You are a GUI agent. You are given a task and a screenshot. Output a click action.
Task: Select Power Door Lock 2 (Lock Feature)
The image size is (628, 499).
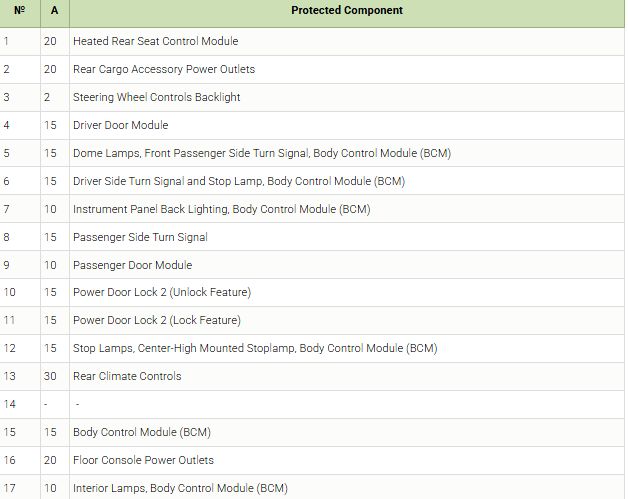(156, 321)
